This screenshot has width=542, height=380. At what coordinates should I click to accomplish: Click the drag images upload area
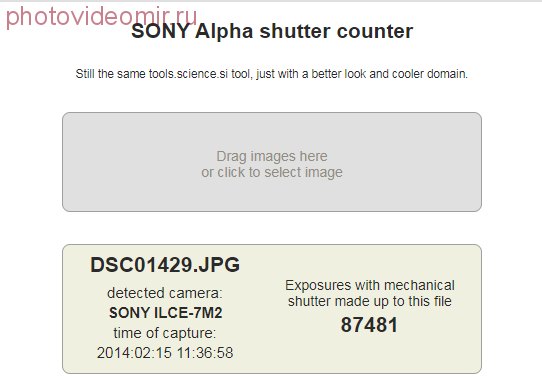click(272, 162)
